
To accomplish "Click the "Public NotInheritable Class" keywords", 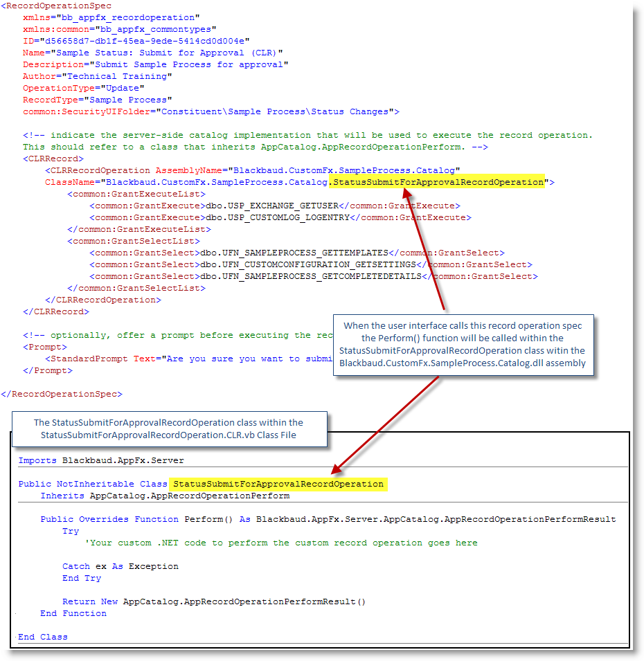I will point(93,485).
